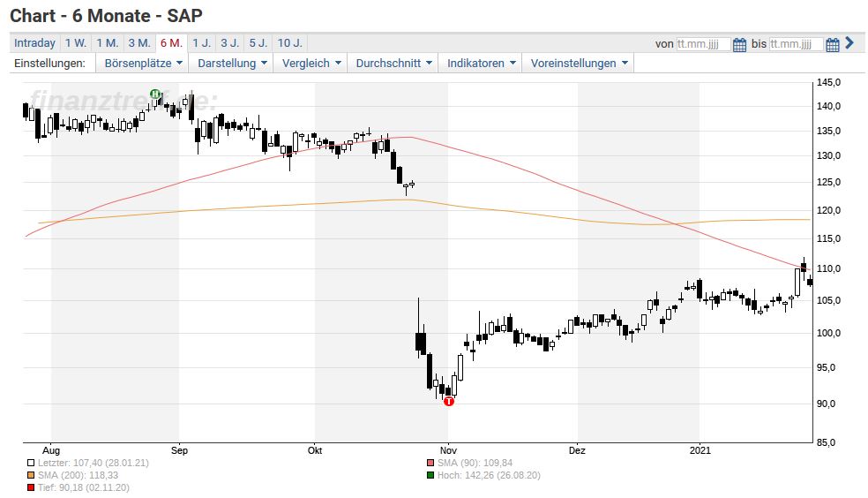Click the '120,0' y-axis price label
This screenshot has height=498, width=868.
tap(828, 210)
